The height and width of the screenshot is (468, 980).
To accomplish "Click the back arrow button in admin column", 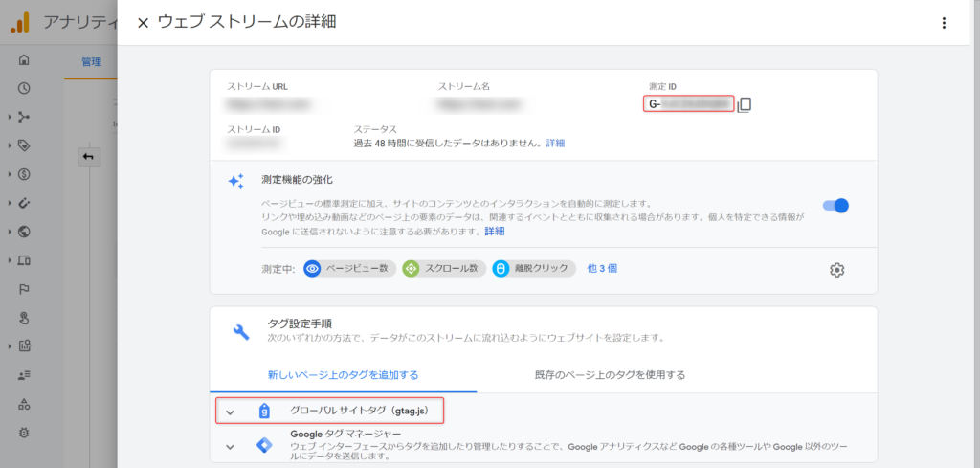I will click(x=88, y=157).
